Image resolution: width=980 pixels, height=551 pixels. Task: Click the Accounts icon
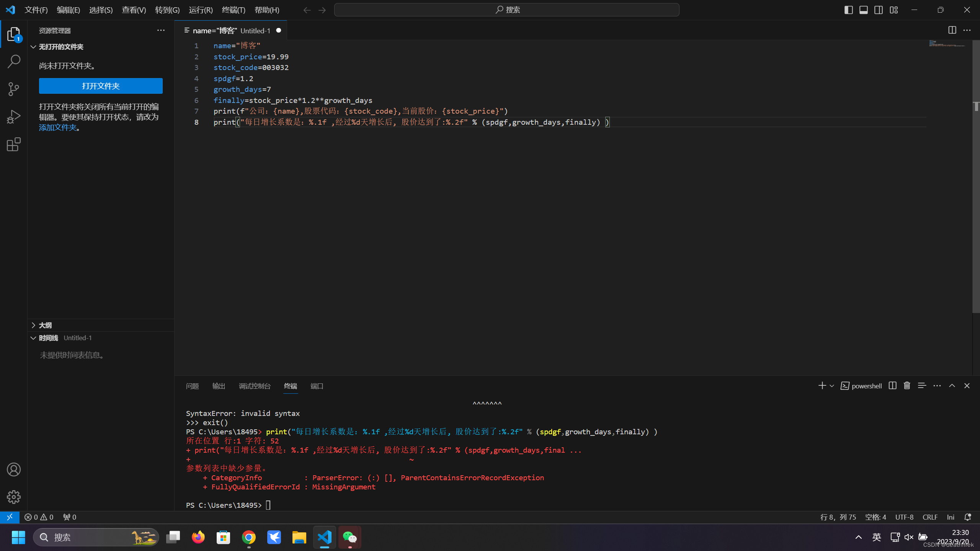[14, 469]
